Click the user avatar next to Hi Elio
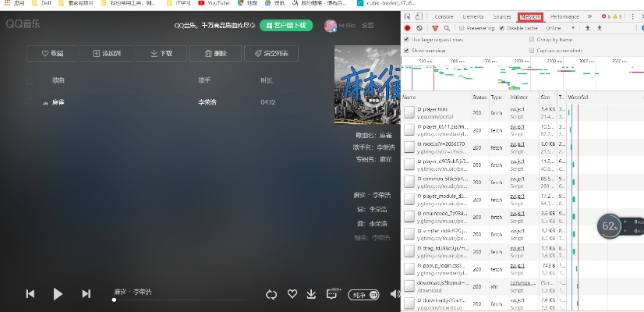This screenshot has width=644, height=312. tap(331, 26)
